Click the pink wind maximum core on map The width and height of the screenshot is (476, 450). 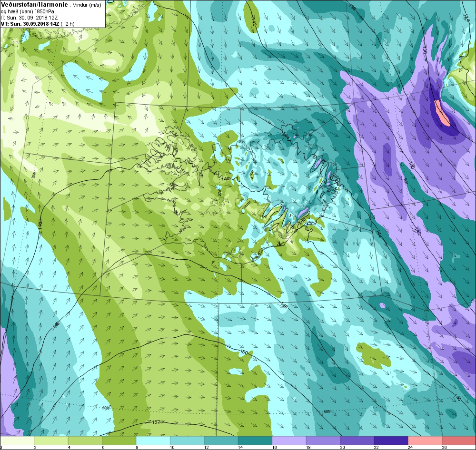(442, 113)
